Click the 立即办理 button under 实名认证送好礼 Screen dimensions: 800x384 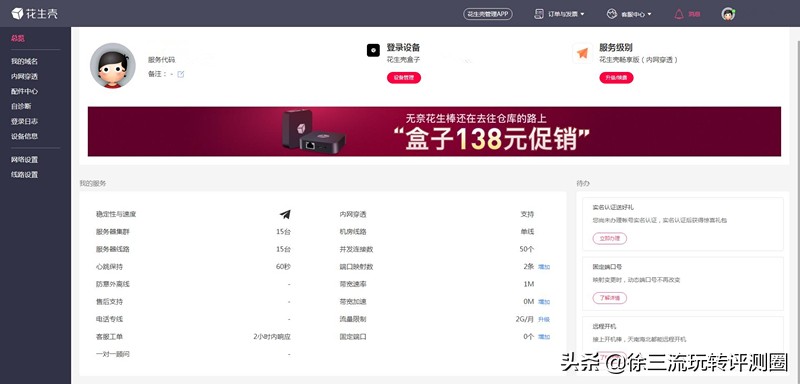tap(610, 238)
